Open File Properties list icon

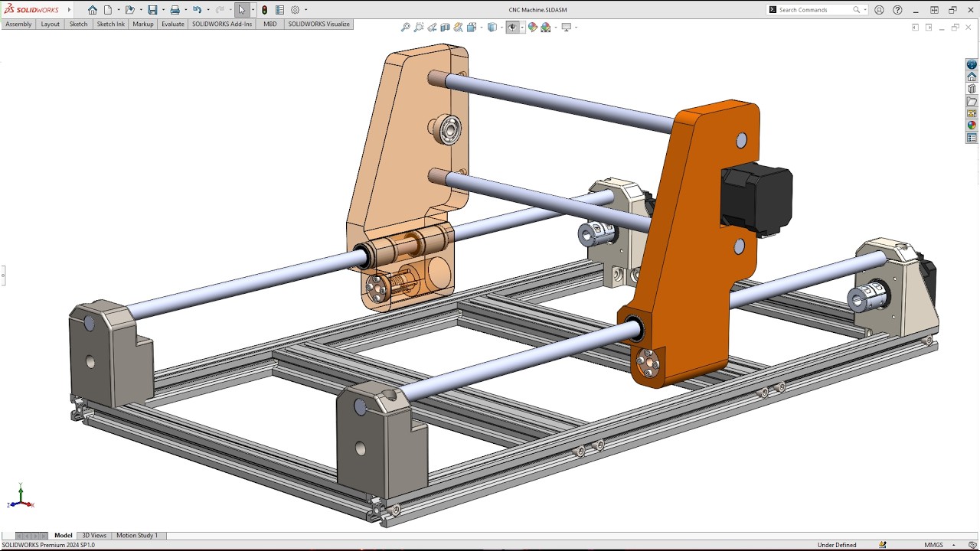[x=279, y=10]
